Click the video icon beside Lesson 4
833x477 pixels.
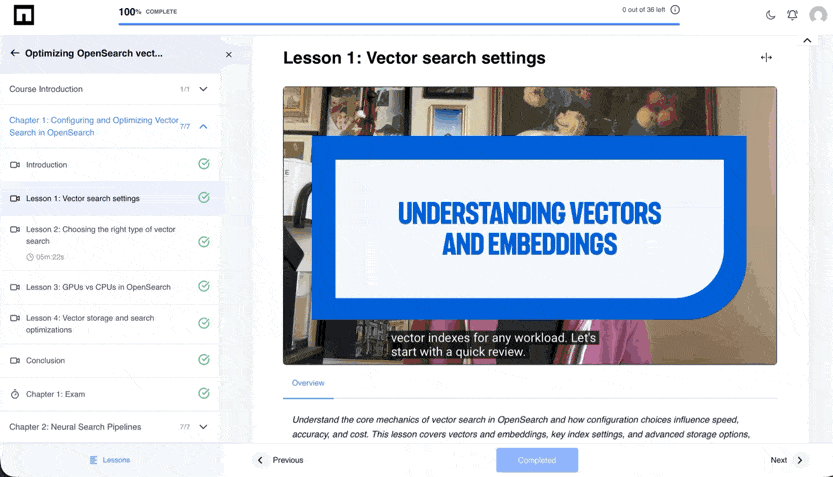(x=15, y=318)
